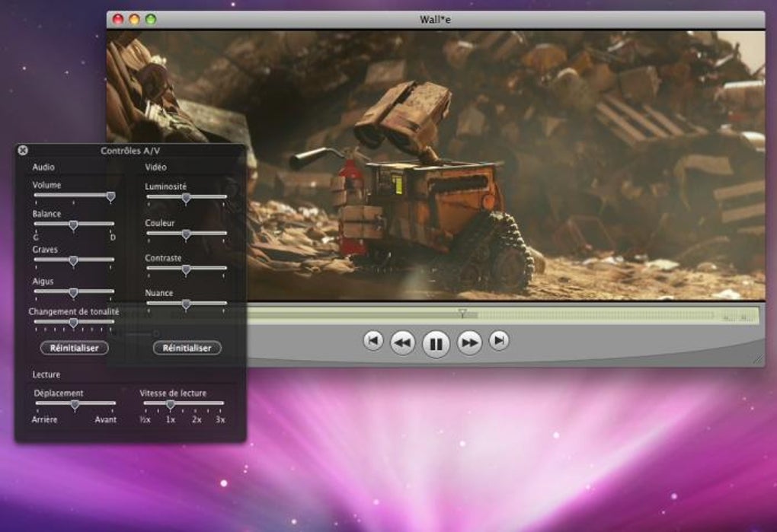Fast forward the Wall*e movie
777x532 pixels.
[x=469, y=342]
